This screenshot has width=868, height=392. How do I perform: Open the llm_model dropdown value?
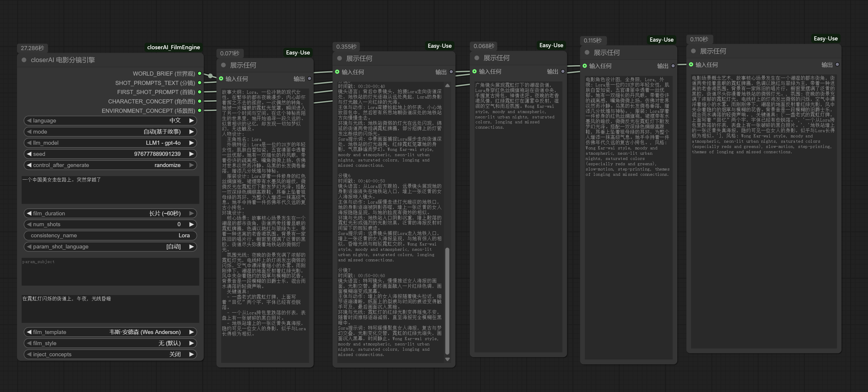click(163, 143)
